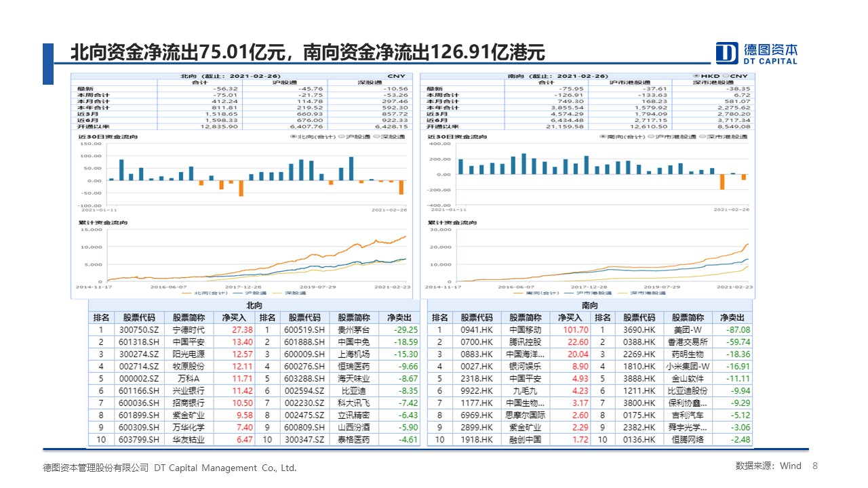Click the northbound 本周合计 value -75.01

(x=224, y=95)
